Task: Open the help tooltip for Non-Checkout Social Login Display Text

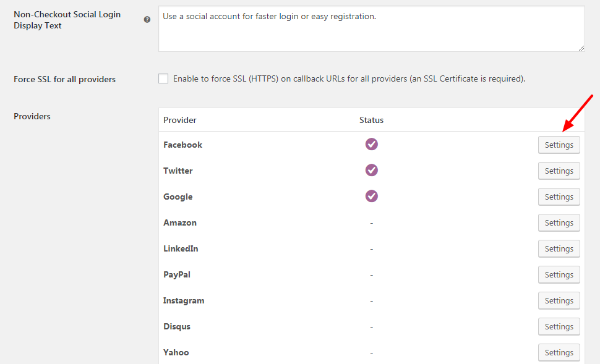Action: pos(147,20)
